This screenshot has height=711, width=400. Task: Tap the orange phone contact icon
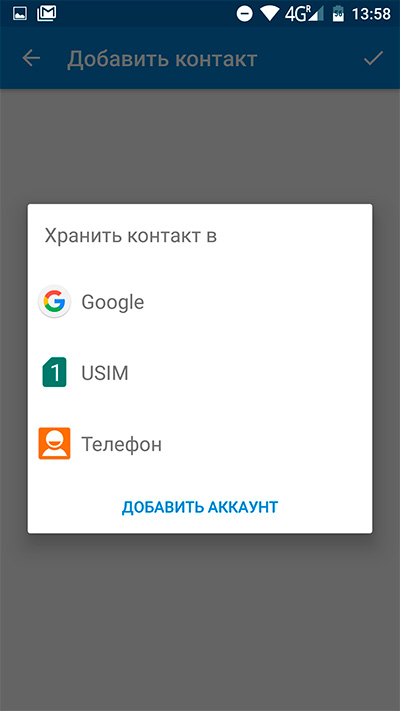pyautogui.click(x=54, y=443)
